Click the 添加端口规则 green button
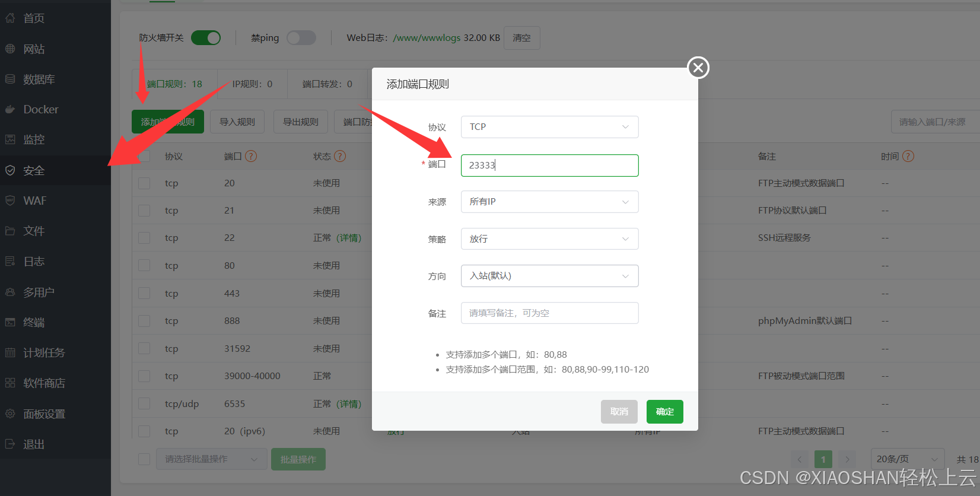Viewport: 980px width, 496px height. point(168,122)
